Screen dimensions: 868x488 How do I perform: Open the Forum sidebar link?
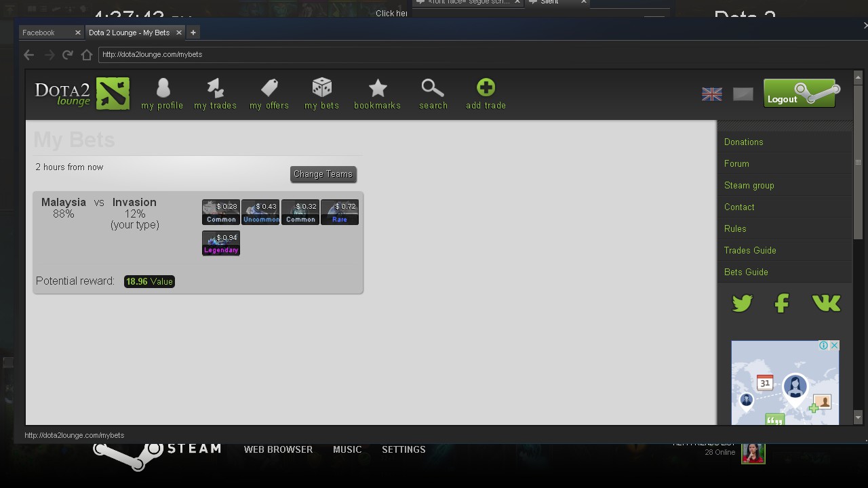736,163
